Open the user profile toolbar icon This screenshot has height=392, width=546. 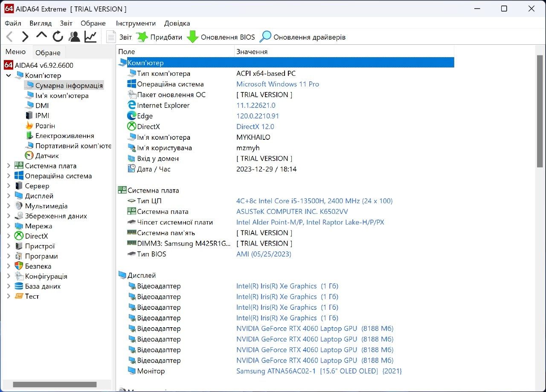(74, 37)
